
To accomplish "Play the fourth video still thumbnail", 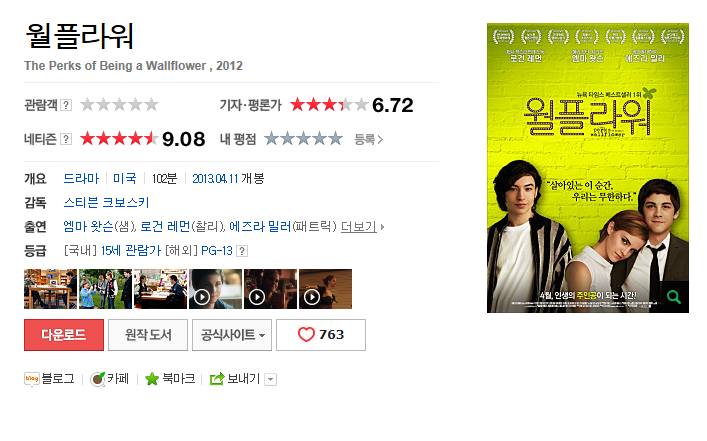I will point(216,289).
